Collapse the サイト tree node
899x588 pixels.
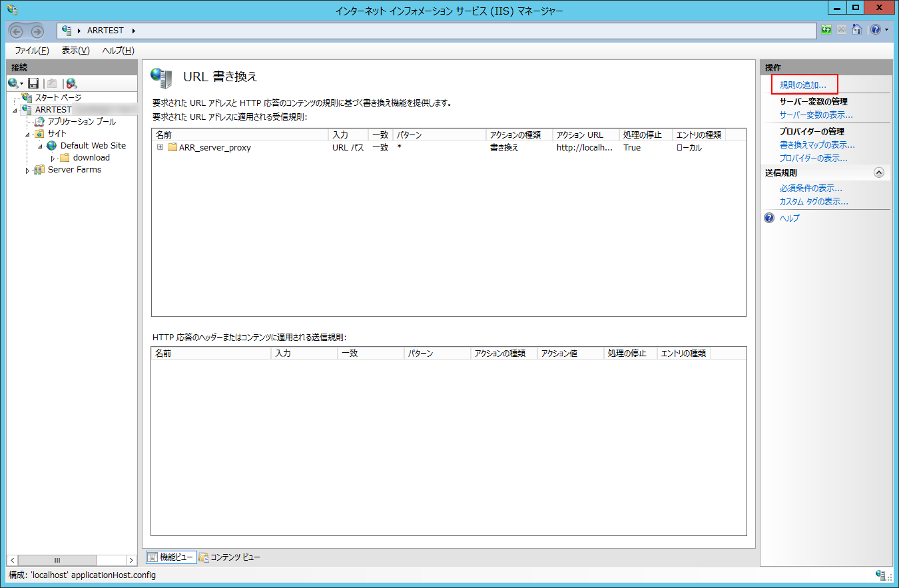click(x=27, y=135)
